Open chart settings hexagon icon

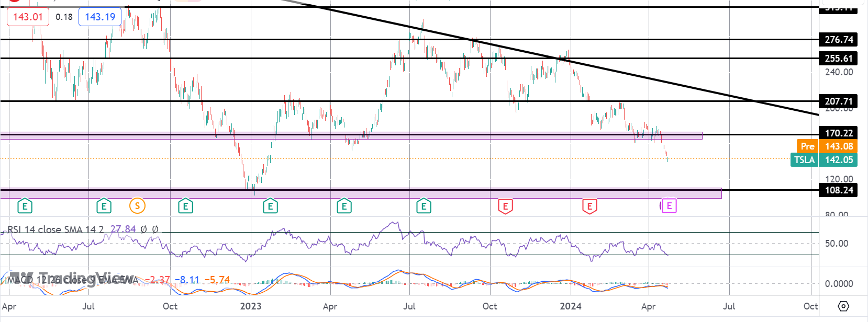pyautogui.click(x=843, y=306)
